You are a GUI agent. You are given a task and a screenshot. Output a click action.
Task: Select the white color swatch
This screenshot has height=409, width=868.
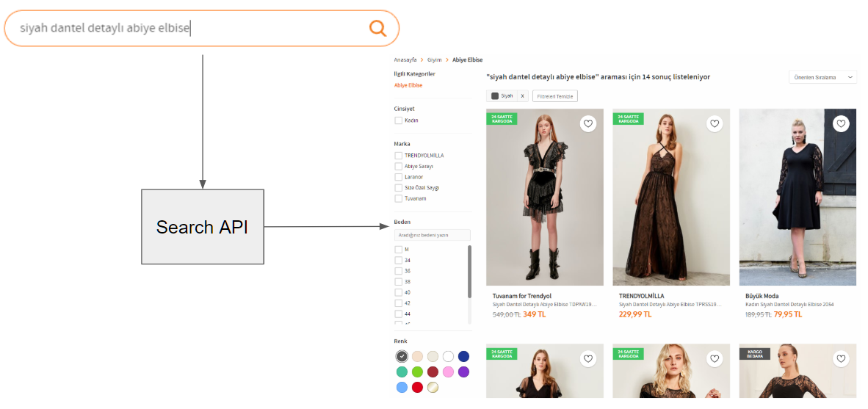(449, 356)
